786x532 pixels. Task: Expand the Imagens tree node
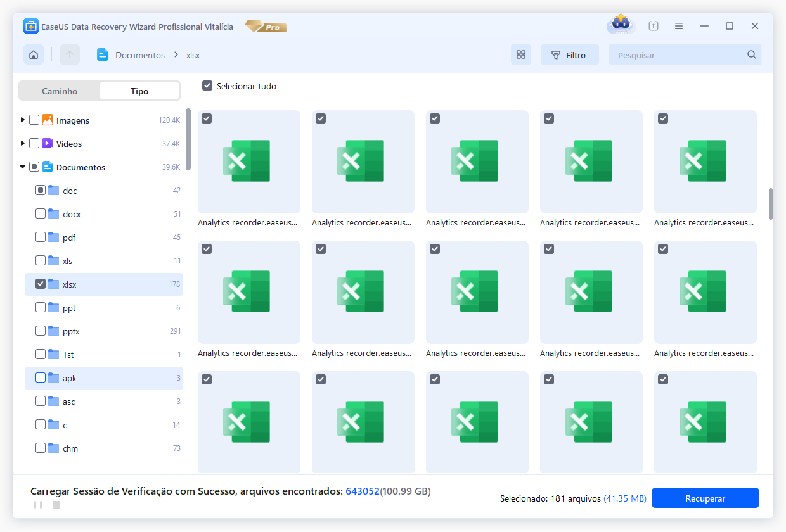click(x=23, y=120)
